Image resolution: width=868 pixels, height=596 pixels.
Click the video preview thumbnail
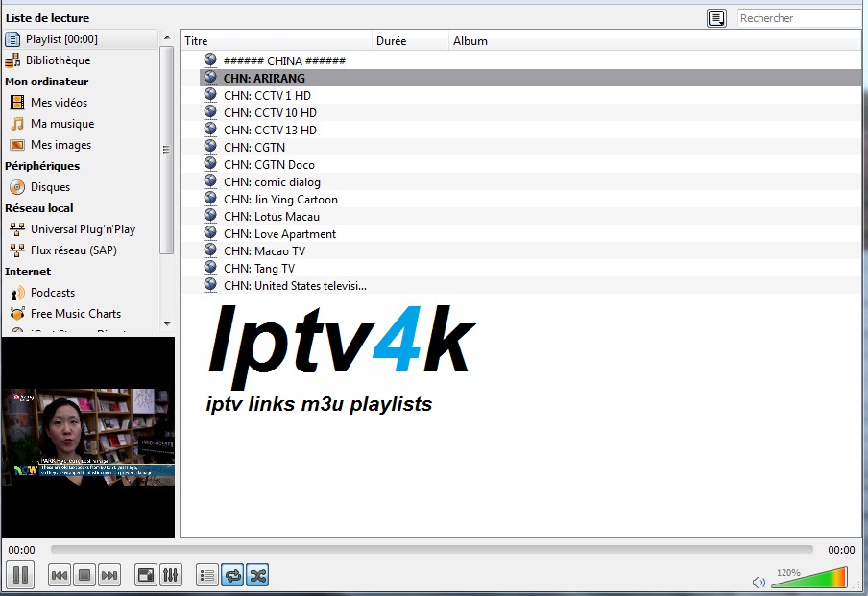point(88,437)
